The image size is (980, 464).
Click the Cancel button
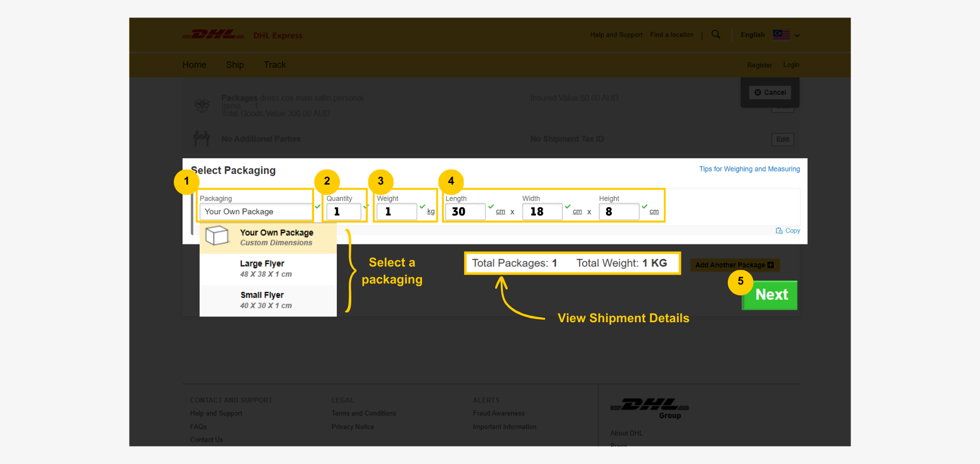tap(770, 92)
